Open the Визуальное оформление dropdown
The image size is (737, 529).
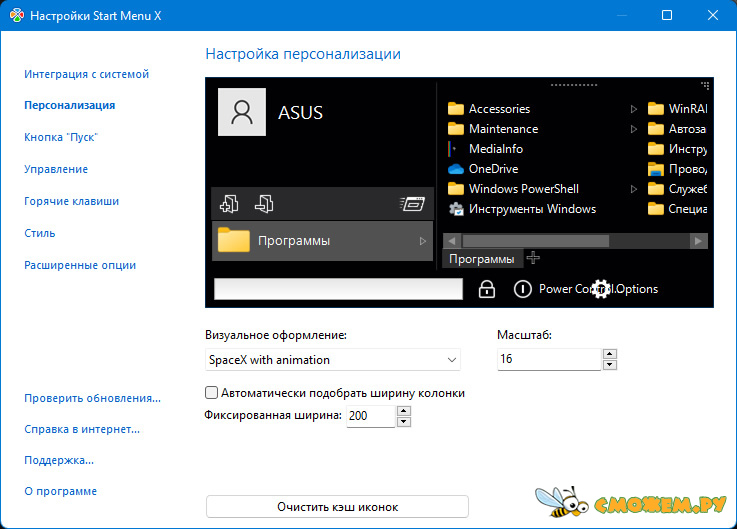pyautogui.click(x=333, y=360)
